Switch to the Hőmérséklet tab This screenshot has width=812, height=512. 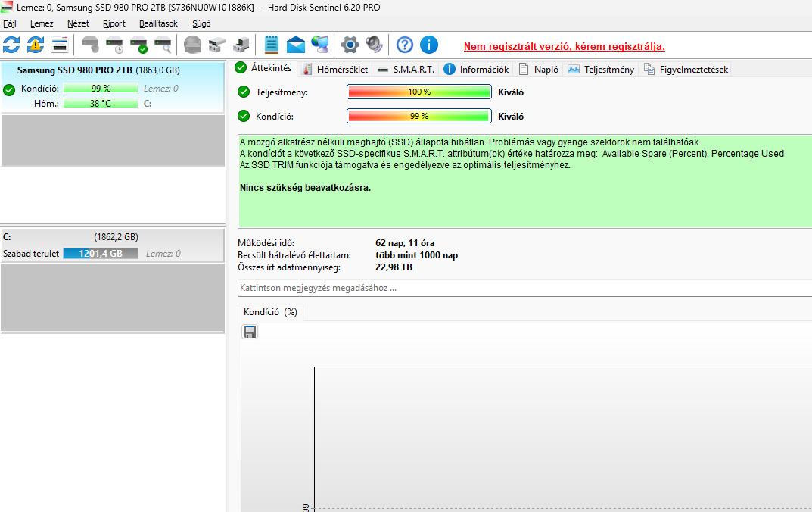coord(335,69)
